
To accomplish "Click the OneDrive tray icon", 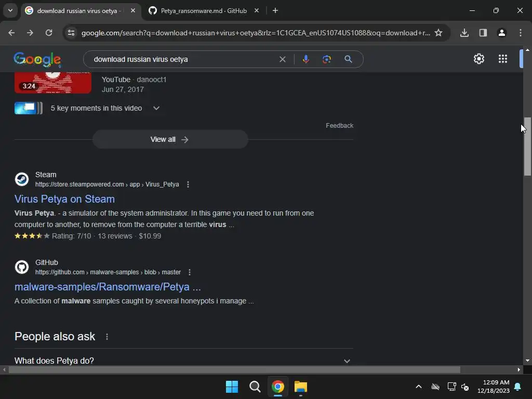I will pos(435,387).
